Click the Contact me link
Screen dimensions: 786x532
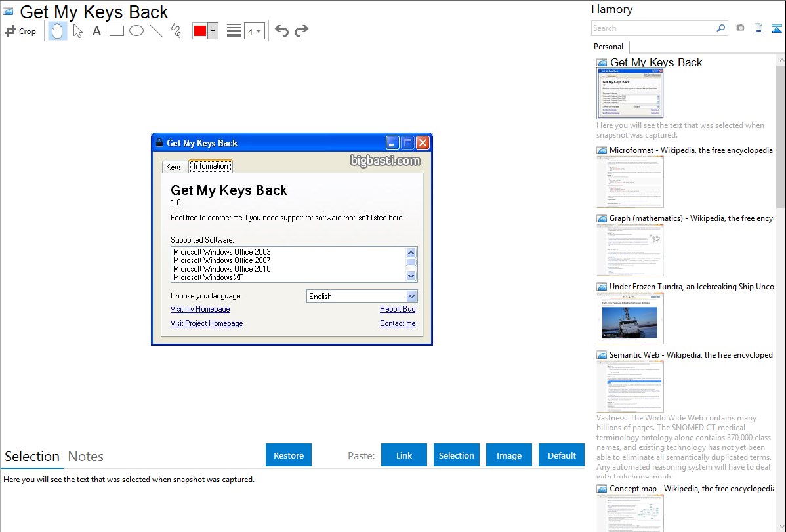(x=398, y=323)
